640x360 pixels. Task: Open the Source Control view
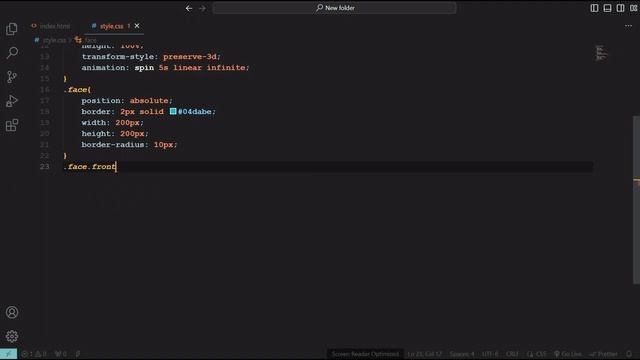click(x=12, y=77)
